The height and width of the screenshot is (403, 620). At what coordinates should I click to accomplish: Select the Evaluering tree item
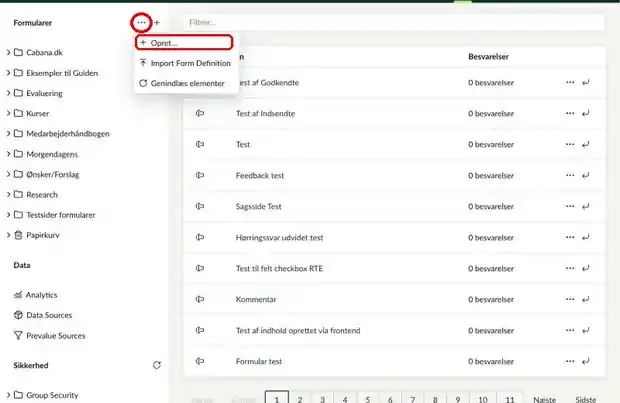(44, 93)
